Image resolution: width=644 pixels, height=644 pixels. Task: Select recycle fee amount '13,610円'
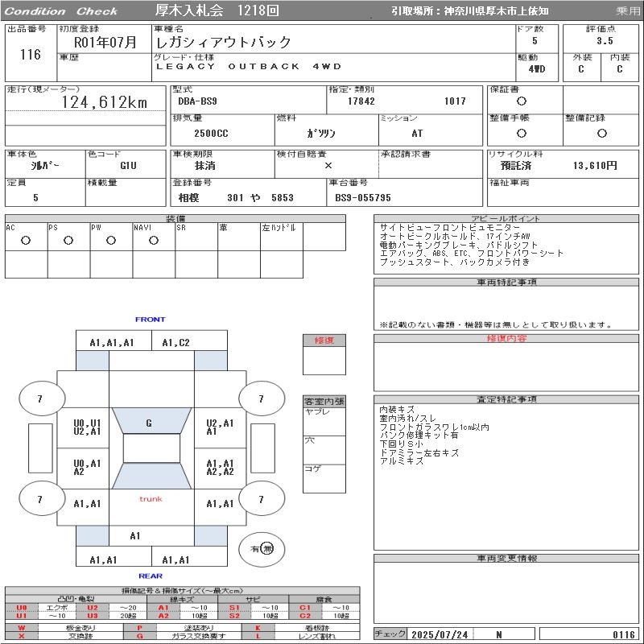tap(595, 166)
